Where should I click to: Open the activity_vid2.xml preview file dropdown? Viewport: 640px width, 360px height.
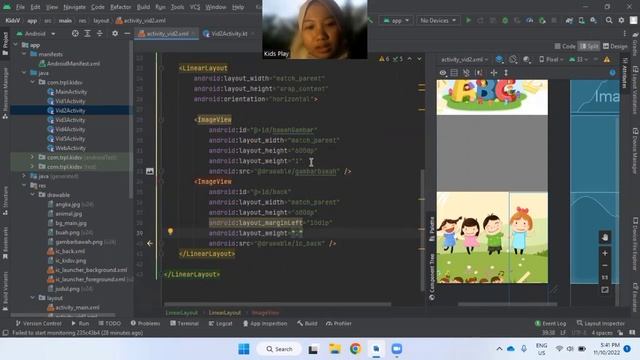(464, 60)
